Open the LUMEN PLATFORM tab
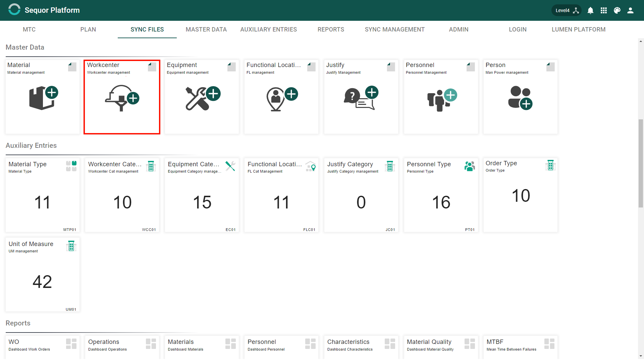This screenshot has height=362, width=644. 579,29
